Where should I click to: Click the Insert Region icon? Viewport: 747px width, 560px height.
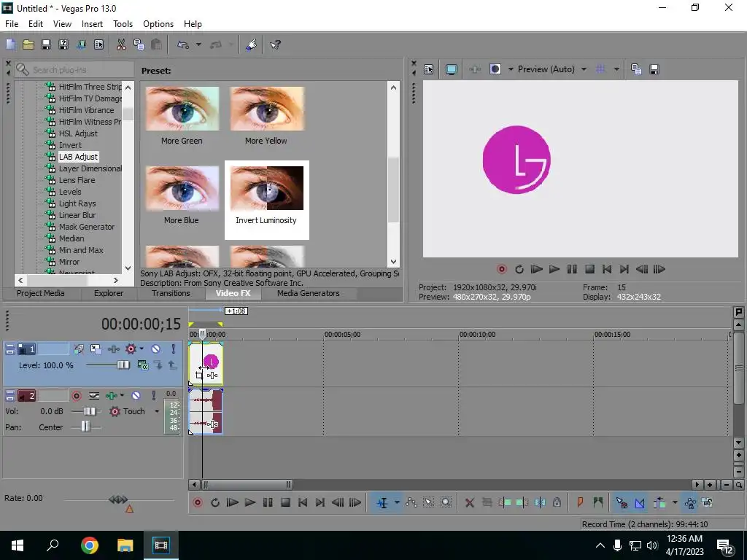tap(598, 502)
